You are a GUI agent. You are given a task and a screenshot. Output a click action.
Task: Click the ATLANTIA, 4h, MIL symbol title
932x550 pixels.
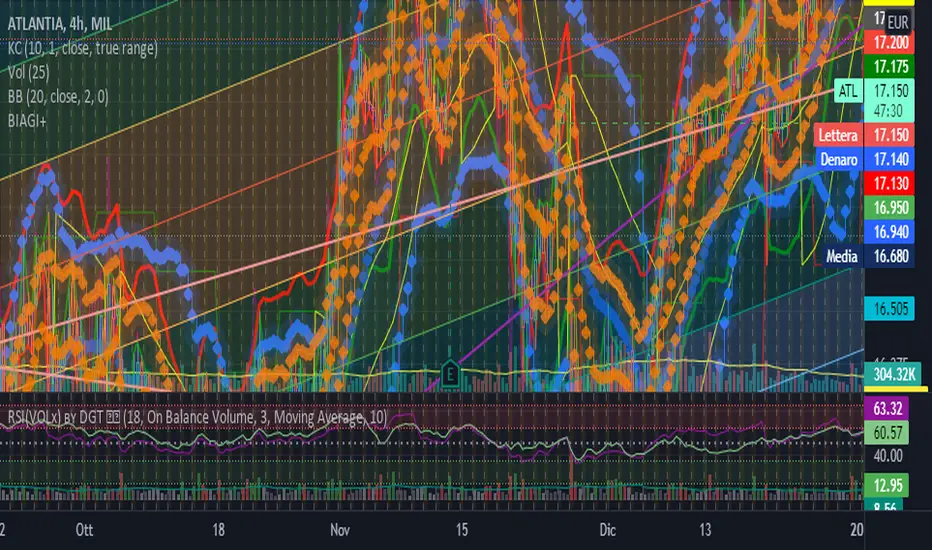pyautogui.click(x=59, y=24)
